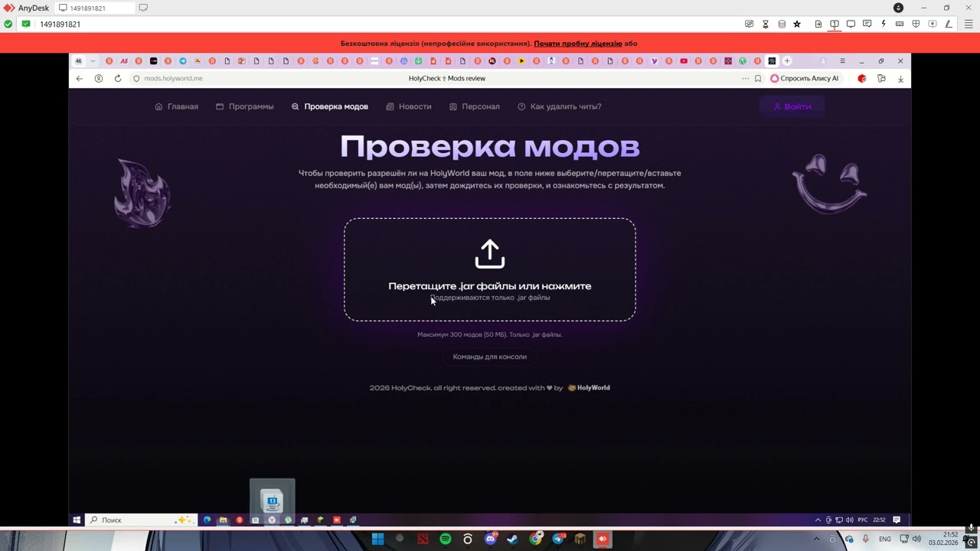The width and height of the screenshot is (980, 551).
Task: Click the AnyDesk actions lightning icon
Action: click(884, 24)
